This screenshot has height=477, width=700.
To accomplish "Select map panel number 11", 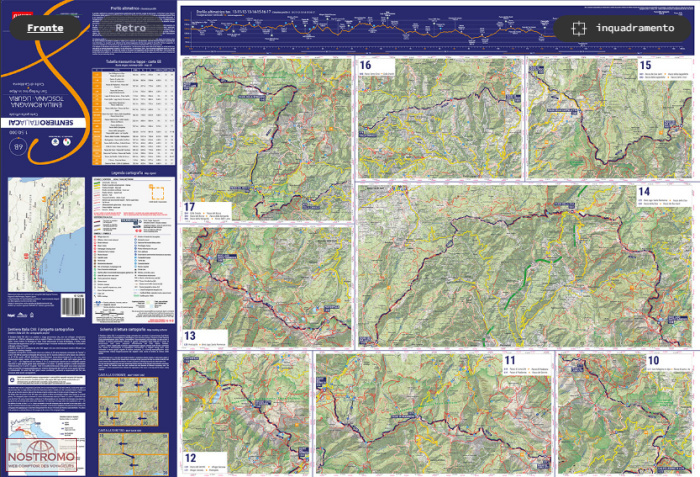I will 434,414.
